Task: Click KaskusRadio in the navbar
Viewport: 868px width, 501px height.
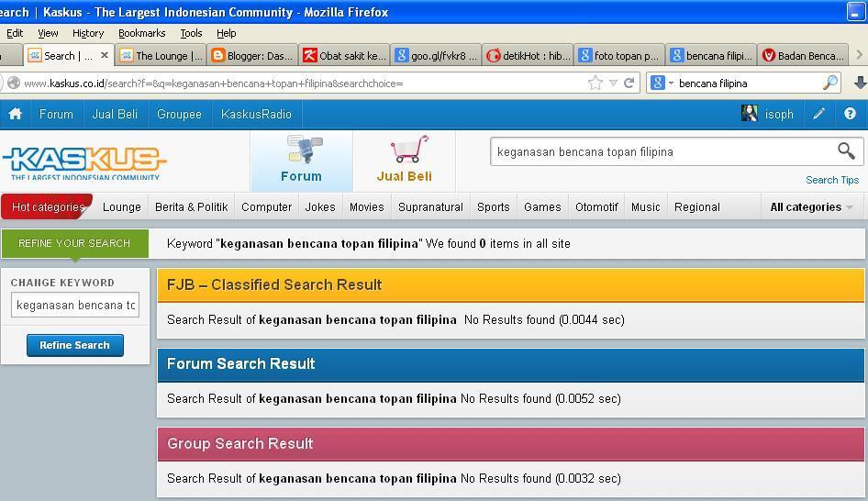Action: click(x=256, y=114)
